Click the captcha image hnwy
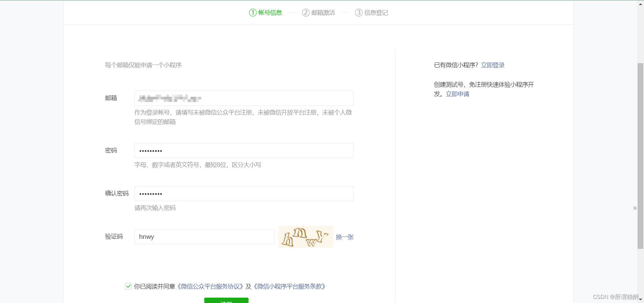Viewport: 644px width, 303px height. point(306,237)
